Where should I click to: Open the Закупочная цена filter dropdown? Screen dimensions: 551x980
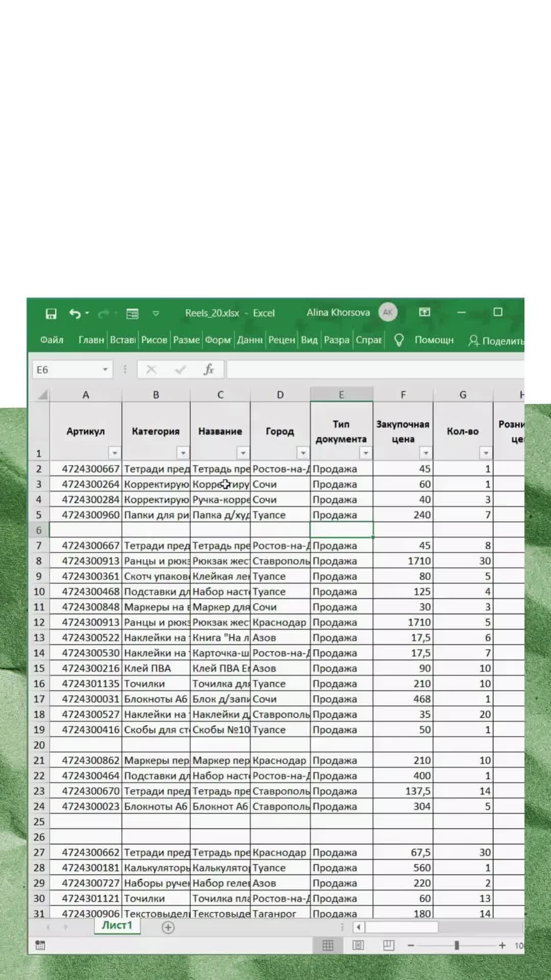pyautogui.click(x=425, y=453)
